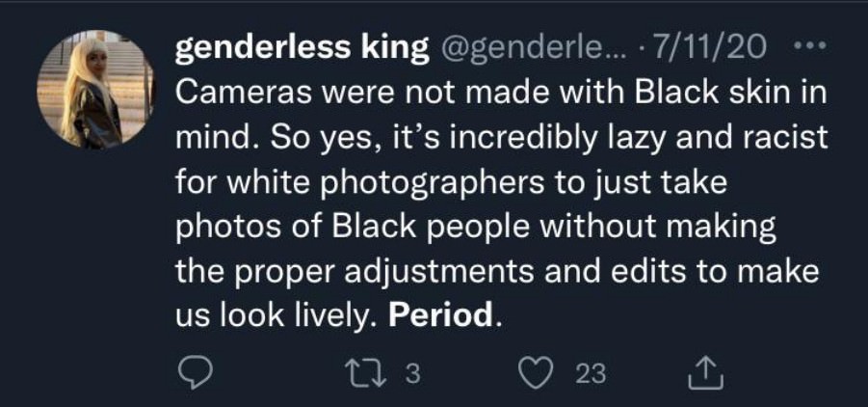
Task: Click the word "Black skin" in first line
Action: coord(701,94)
